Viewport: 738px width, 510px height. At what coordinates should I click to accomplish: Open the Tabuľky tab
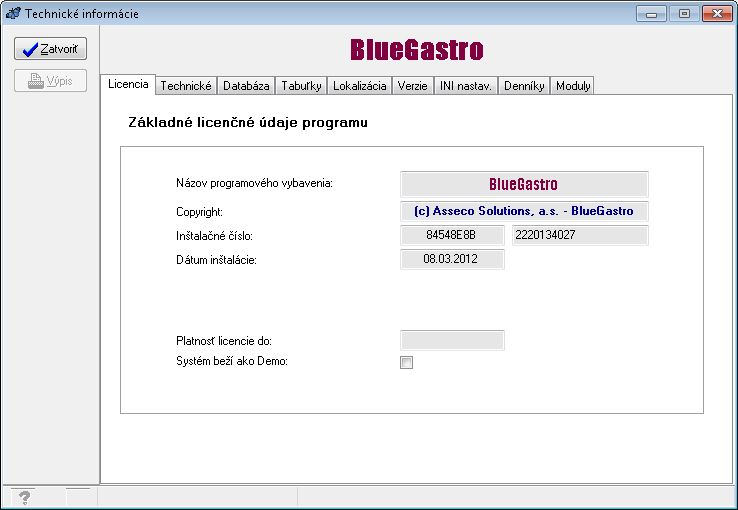tap(301, 86)
